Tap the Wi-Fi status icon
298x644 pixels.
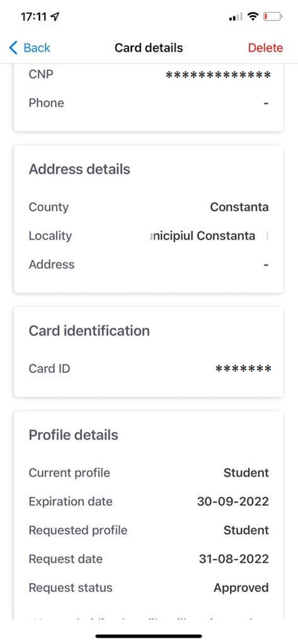(253, 16)
